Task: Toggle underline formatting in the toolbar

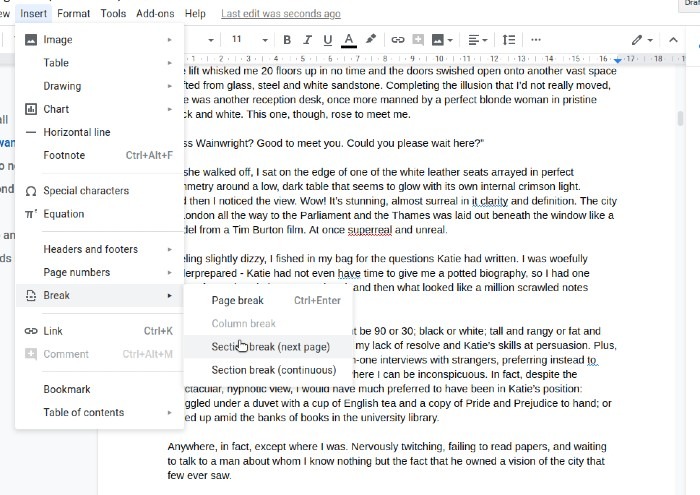Action: [328, 40]
